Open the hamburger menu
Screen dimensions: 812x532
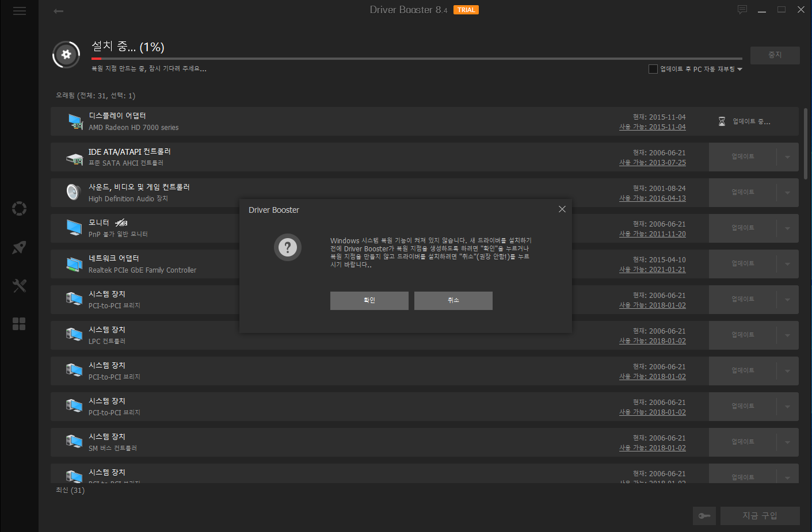[x=19, y=11]
